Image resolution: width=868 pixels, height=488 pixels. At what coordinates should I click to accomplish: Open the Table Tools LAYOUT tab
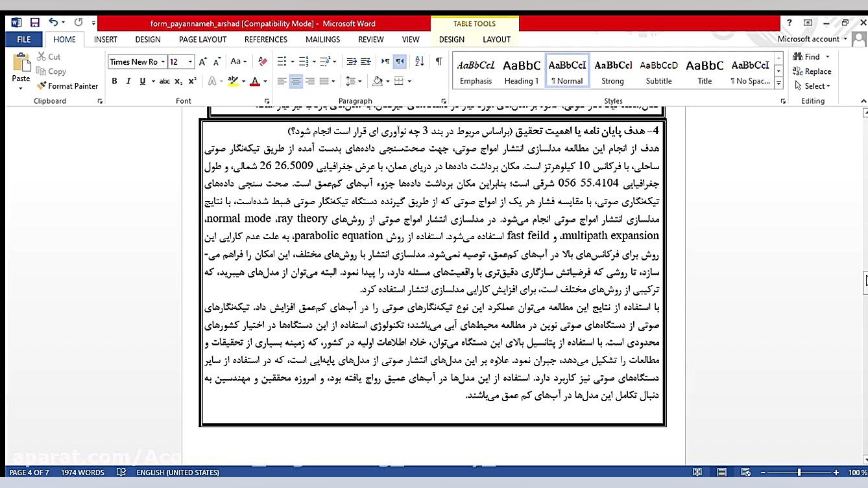click(x=496, y=40)
